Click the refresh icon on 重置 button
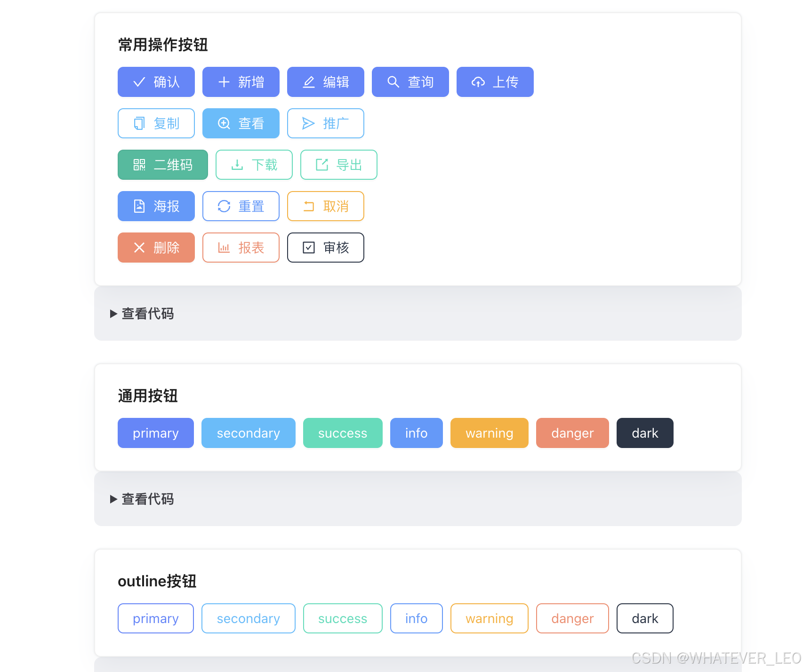Image resolution: width=803 pixels, height=672 pixels. 224,207
